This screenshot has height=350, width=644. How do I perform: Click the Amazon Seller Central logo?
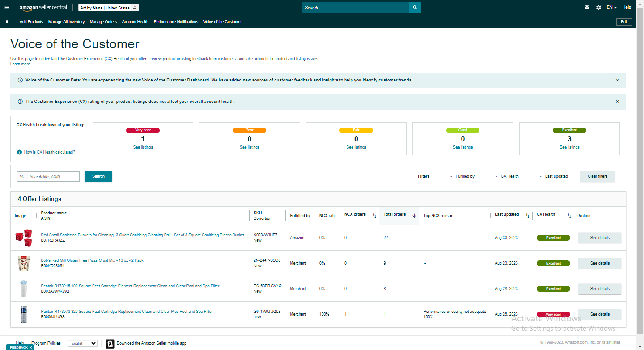[x=43, y=8]
